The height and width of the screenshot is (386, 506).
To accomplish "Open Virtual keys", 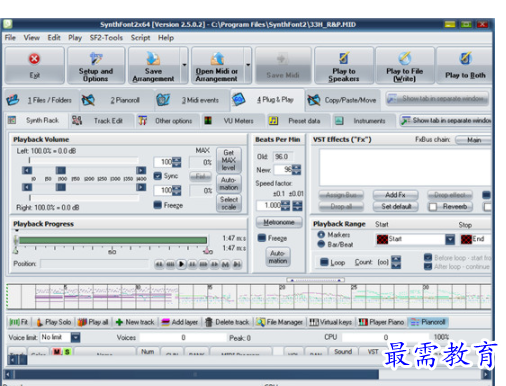I will [330, 322].
